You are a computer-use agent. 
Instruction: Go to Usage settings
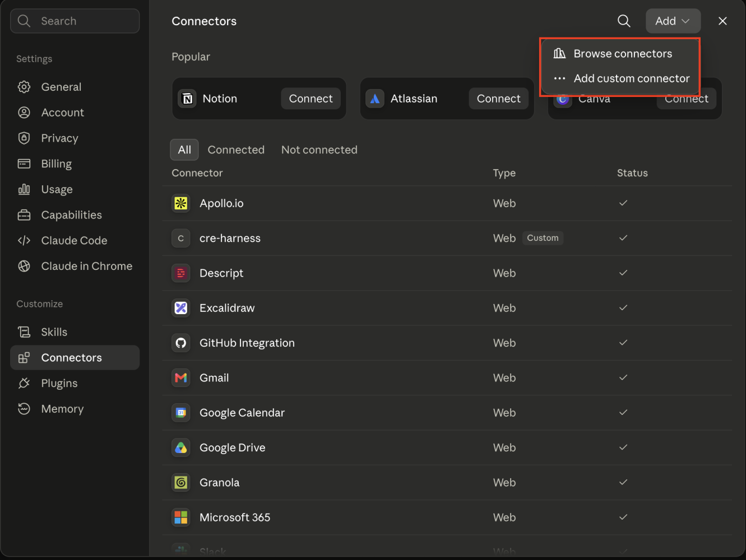click(x=75, y=189)
